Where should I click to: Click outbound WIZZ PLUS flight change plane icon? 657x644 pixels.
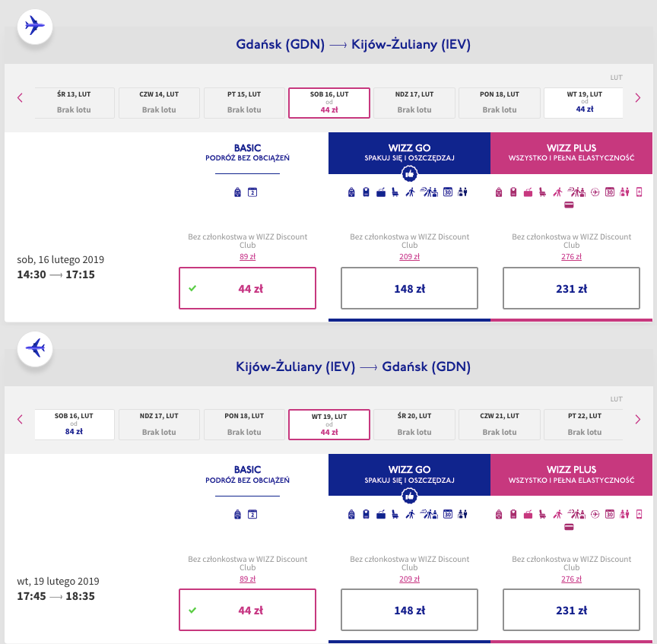coord(595,192)
